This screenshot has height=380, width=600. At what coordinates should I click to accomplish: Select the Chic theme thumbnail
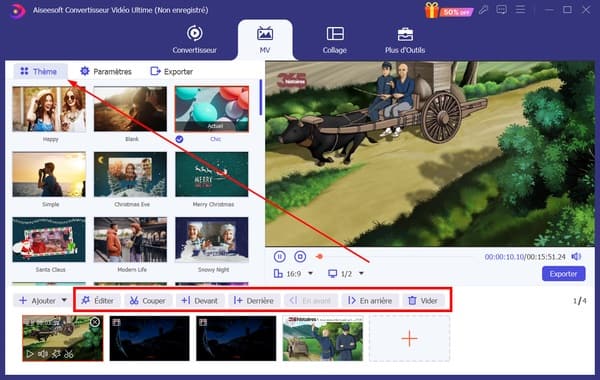(x=212, y=109)
